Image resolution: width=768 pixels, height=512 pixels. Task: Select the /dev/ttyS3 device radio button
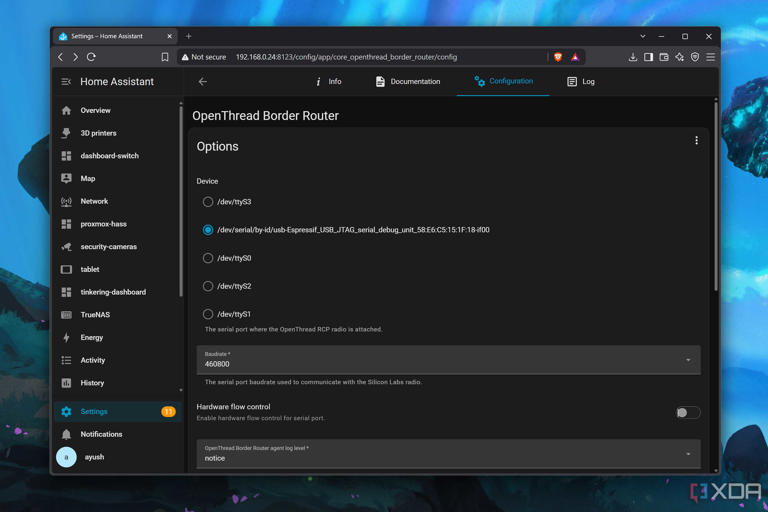click(x=208, y=202)
